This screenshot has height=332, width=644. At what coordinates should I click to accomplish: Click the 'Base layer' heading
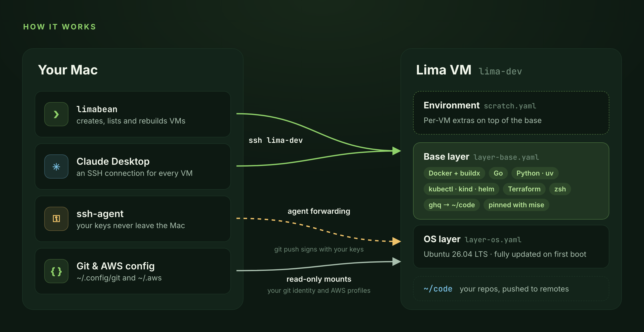pos(446,156)
